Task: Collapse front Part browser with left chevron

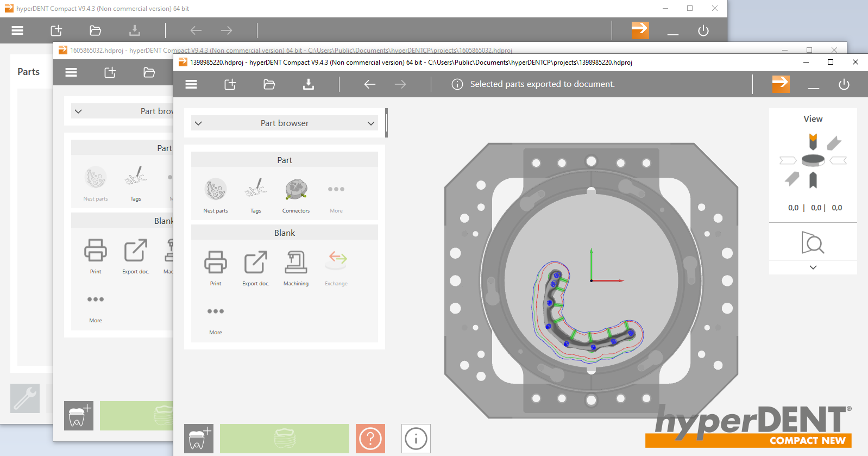Action: click(198, 123)
